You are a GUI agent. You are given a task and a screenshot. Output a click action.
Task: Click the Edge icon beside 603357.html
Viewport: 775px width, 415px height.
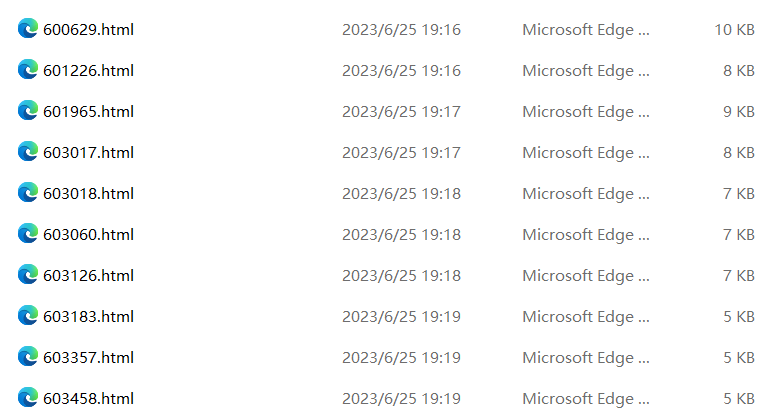coord(28,357)
